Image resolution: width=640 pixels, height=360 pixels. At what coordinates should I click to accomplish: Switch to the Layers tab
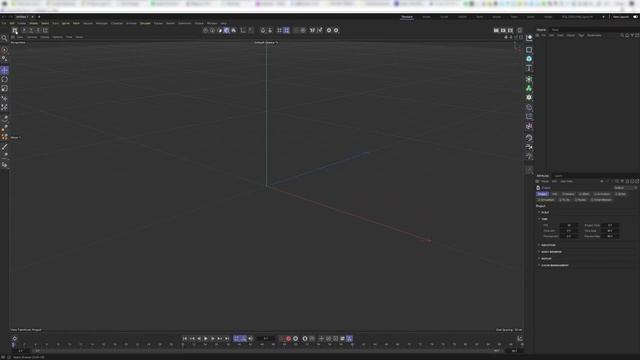point(559,176)
